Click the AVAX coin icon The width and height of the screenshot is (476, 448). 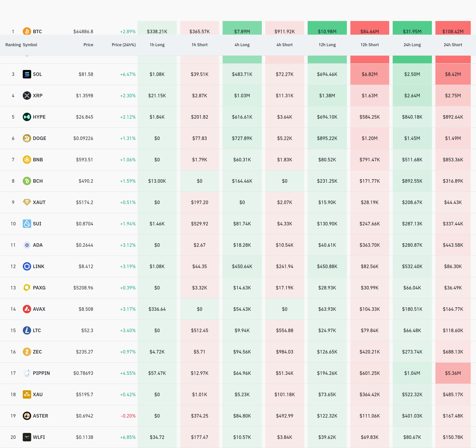(27, 309)
